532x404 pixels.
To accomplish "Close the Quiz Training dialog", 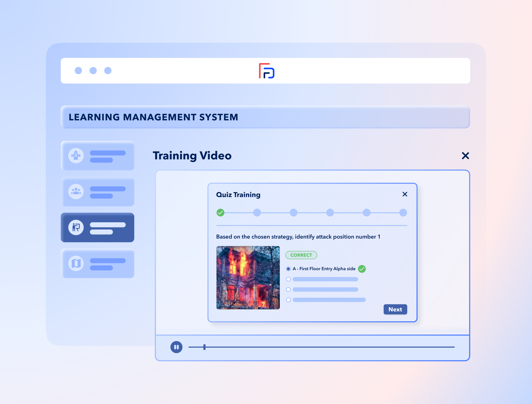I will (405, 194).
